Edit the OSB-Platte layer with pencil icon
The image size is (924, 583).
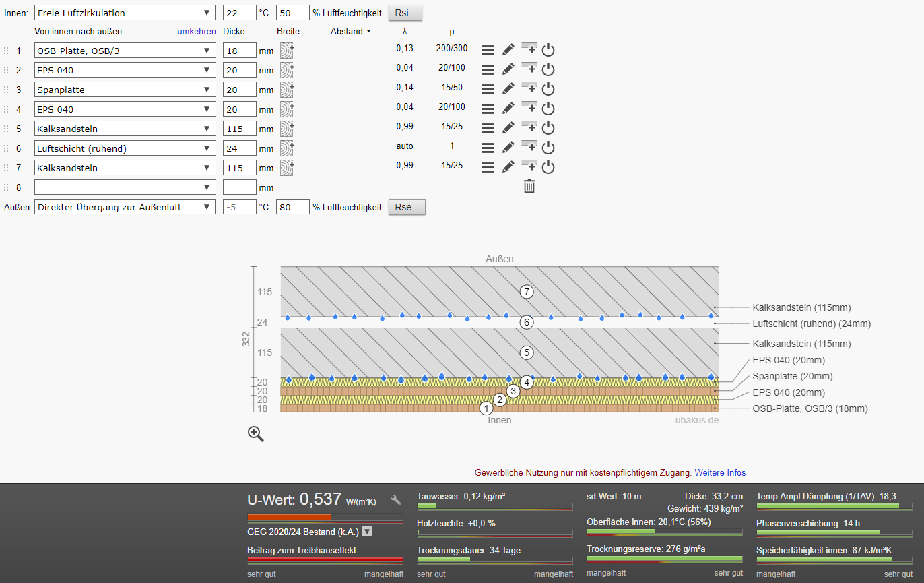click(508, 50)
